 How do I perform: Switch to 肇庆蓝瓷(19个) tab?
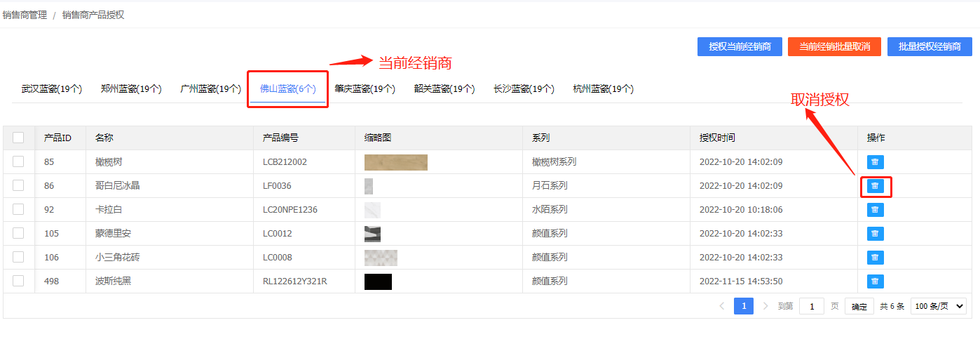coord(365,89)
